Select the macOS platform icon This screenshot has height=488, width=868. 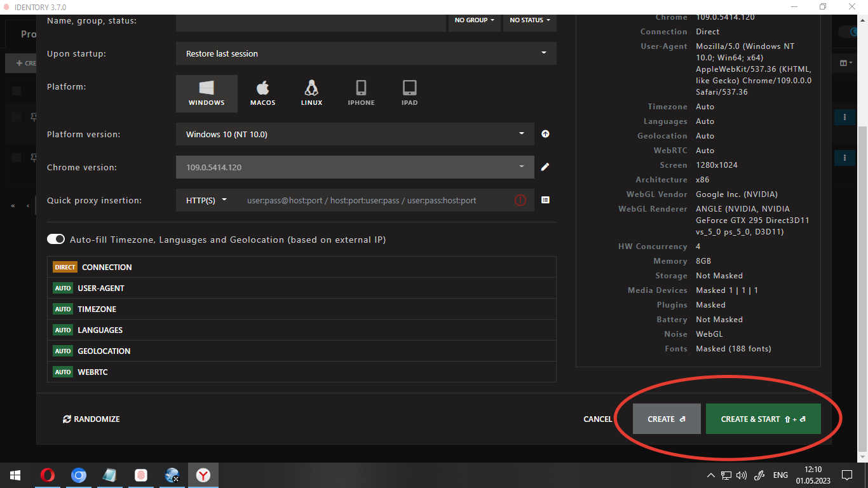262,93
